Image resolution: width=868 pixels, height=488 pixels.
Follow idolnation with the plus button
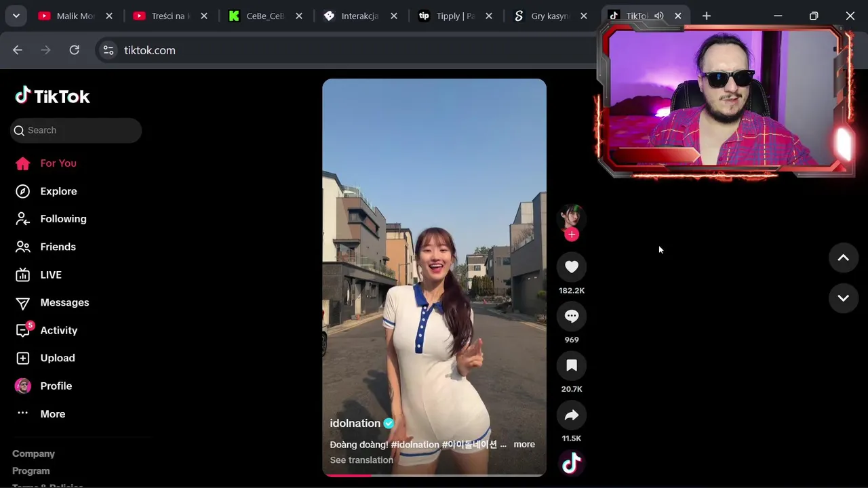pos(572,235)
